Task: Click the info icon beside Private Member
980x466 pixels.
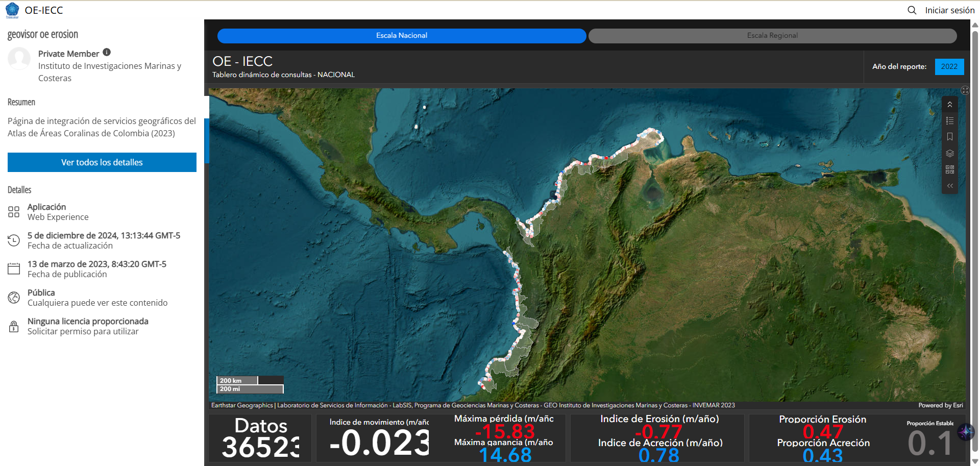Action: click(107, 52)
